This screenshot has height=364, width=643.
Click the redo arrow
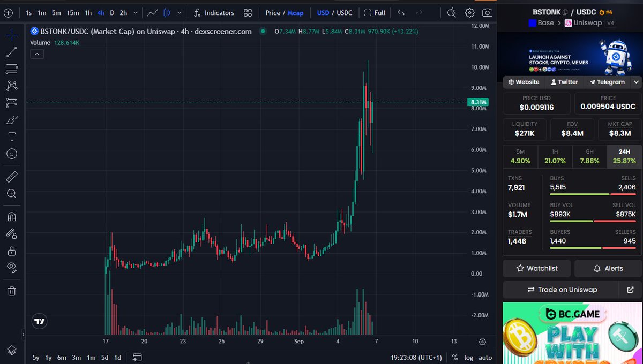(x=419, y=12)
